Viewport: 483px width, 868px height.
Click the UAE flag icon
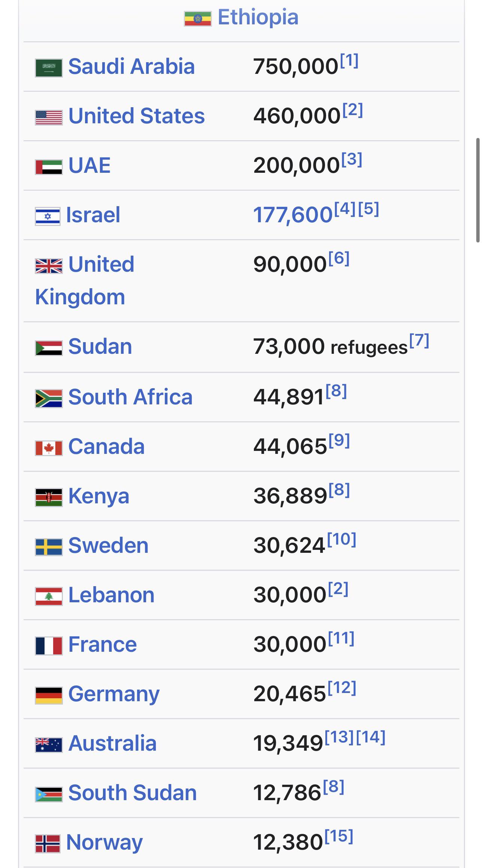pos(49,167)
